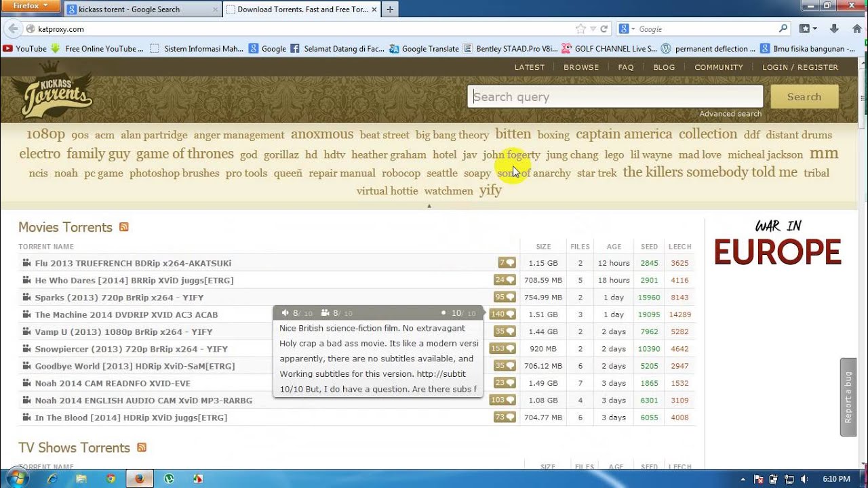Click the Google search box in toolbar
Screen dimensions: 868x488
707,29
